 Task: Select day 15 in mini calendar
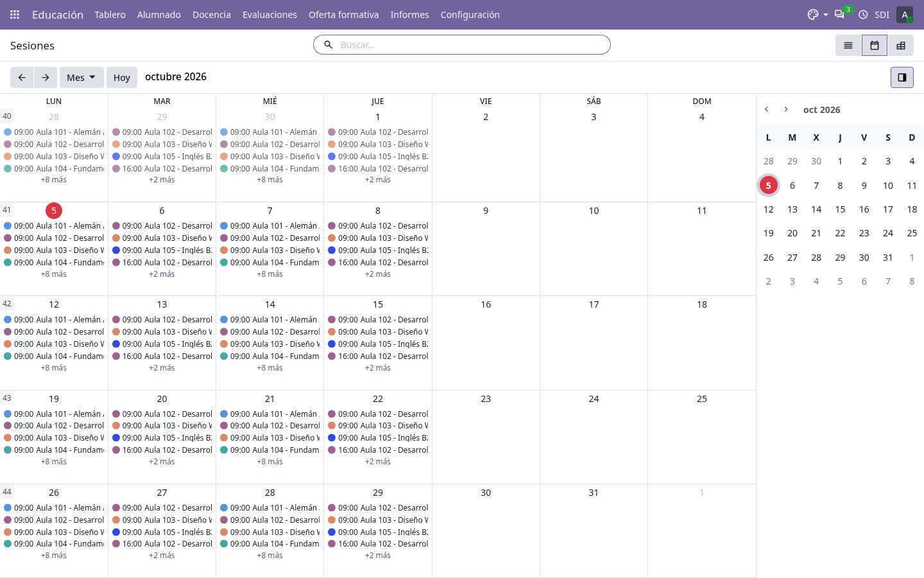(x=840, y=209)
